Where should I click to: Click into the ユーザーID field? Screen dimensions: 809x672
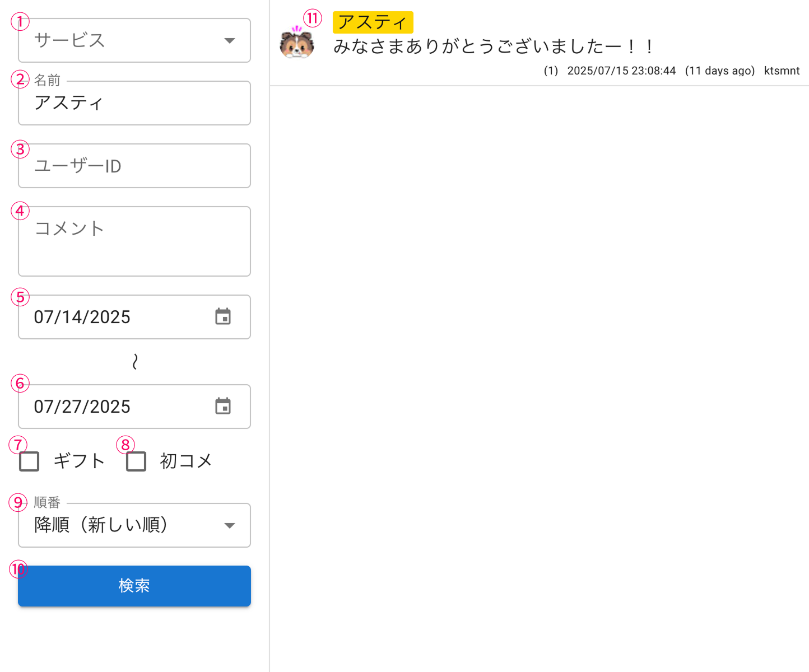coord(134,166)
